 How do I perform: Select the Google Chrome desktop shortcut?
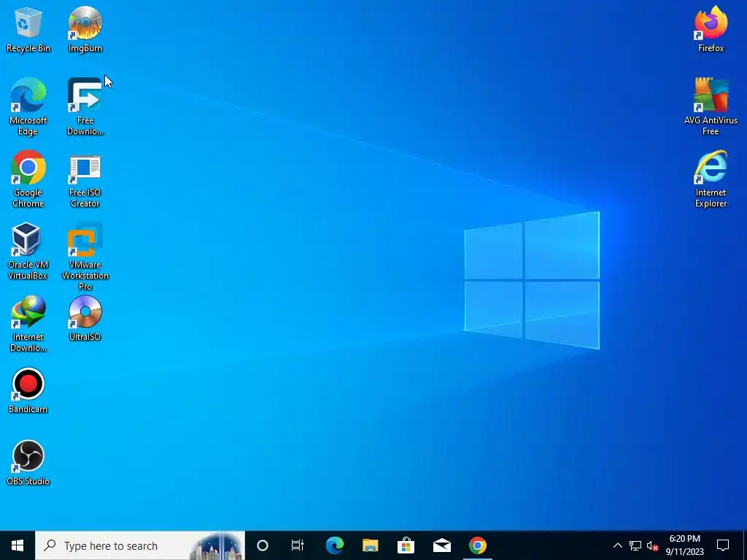28,179
